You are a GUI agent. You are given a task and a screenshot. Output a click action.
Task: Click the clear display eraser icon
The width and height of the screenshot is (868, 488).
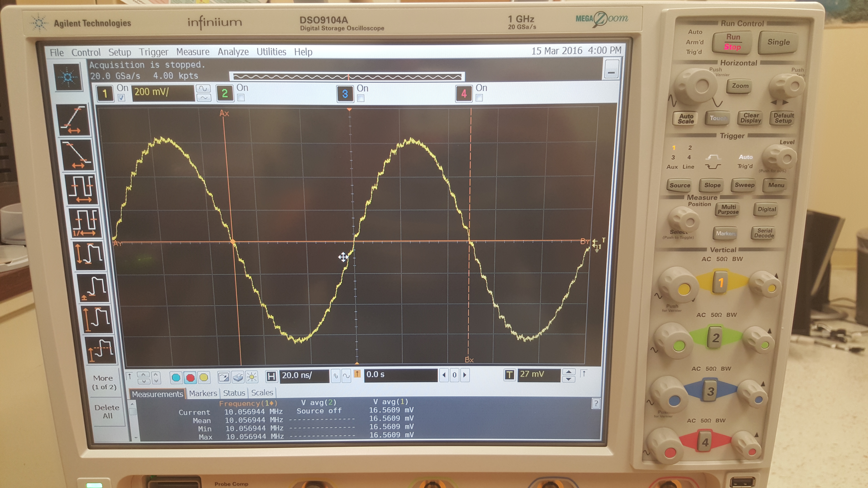(x=238, y=377)
